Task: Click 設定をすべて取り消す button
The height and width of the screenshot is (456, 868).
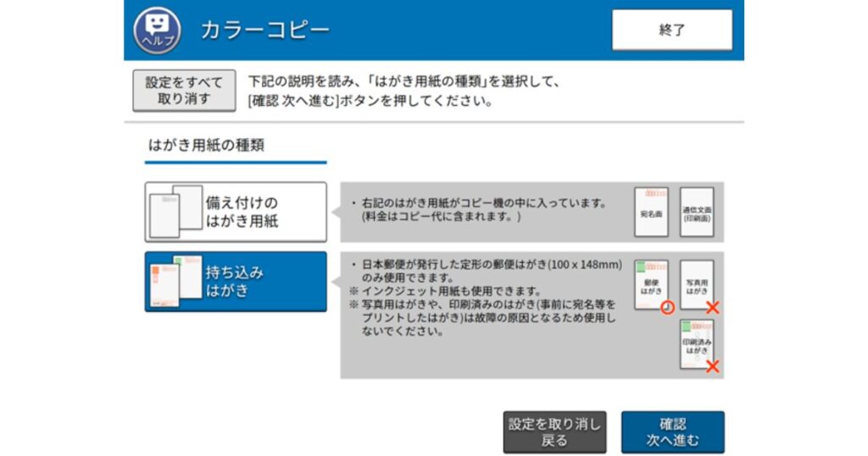Action: [x=184, y=91]
